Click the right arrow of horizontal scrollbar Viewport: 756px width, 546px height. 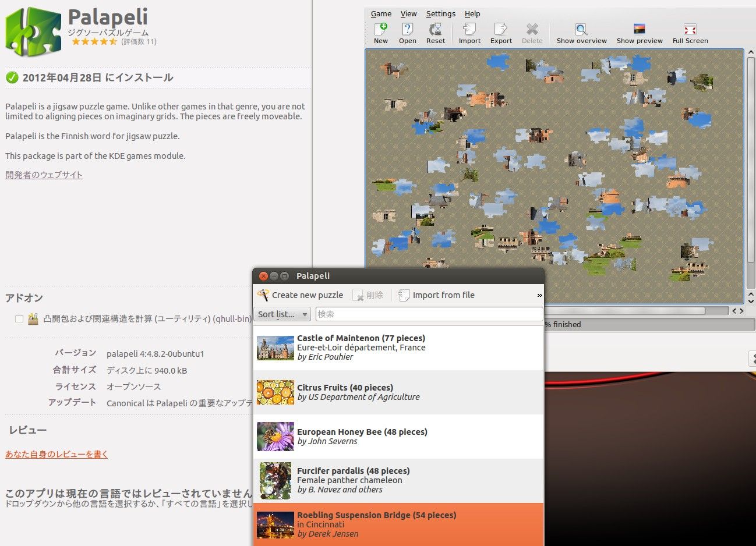coord(741,311)
